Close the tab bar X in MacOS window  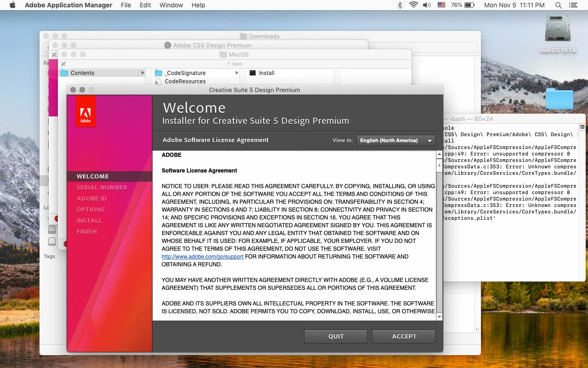(63, 64)
